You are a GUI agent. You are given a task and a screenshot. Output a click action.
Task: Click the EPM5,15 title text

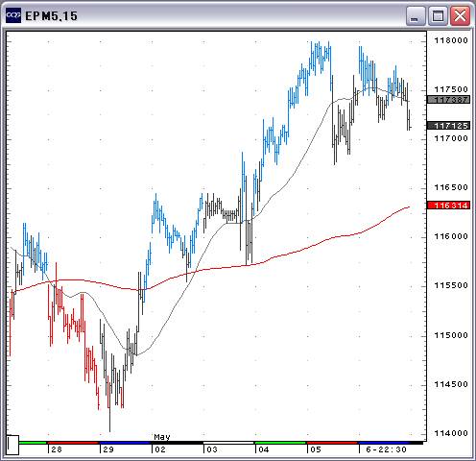click(x=51, y=16)
